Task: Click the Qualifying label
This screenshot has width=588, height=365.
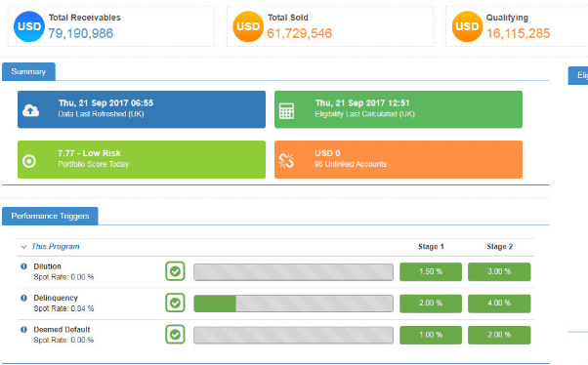Action: (507, 18)
